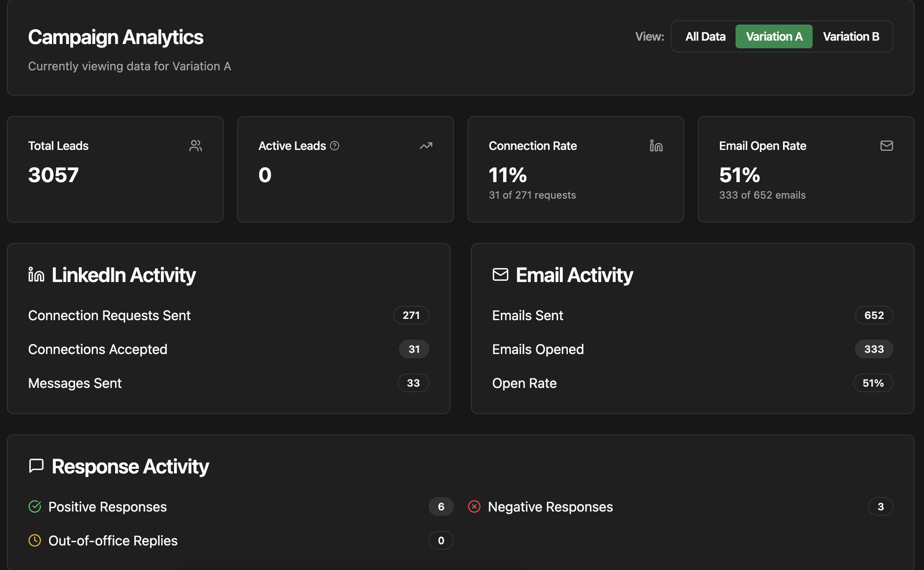Click the 51% Open Rate badge

coord(873,383)
